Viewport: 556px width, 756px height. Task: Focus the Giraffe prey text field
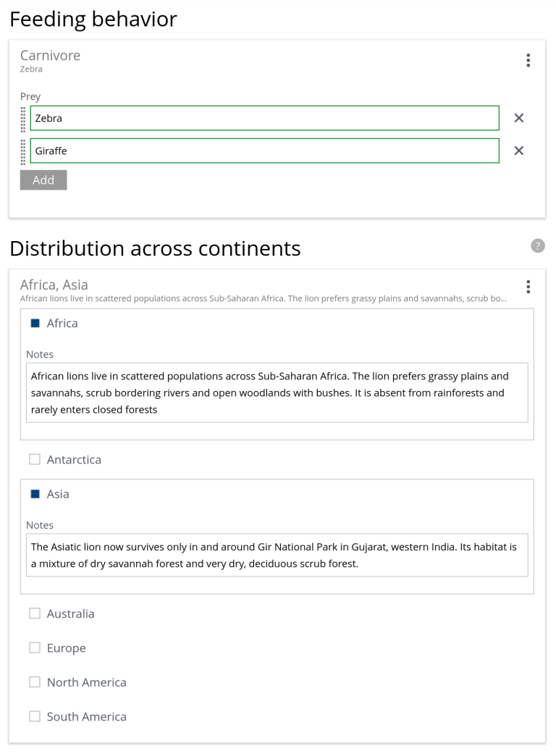click(264, 151)
